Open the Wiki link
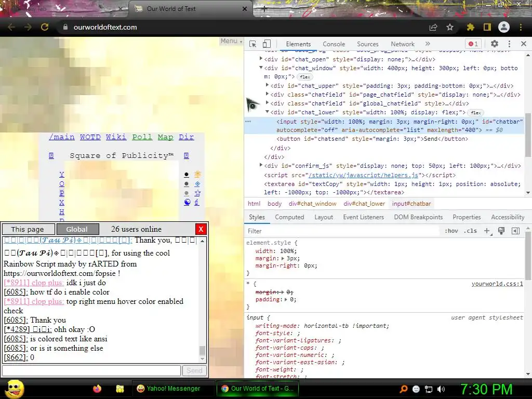 pyautogui.click(x=116, y=137)
